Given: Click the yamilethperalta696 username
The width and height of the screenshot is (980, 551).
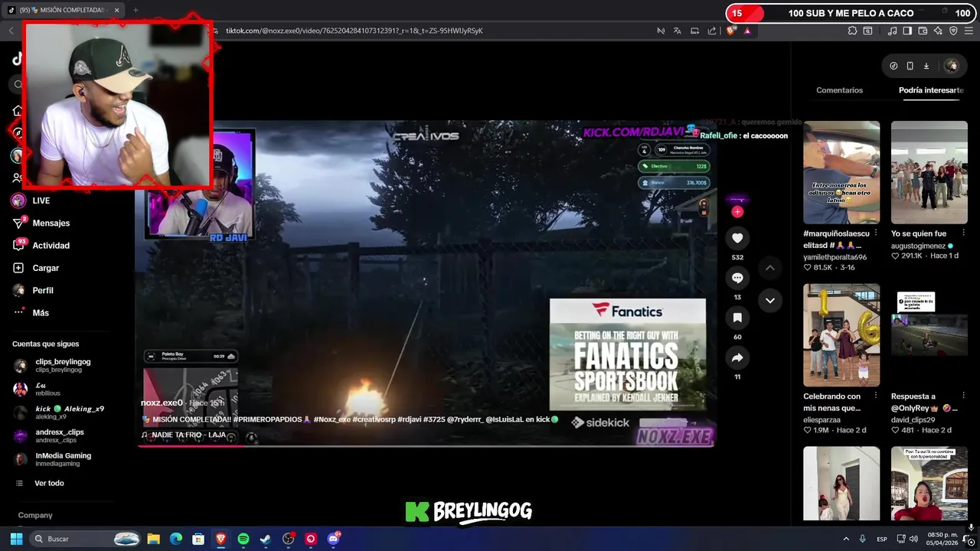Looking at the screenshot, I should point(835,257).
